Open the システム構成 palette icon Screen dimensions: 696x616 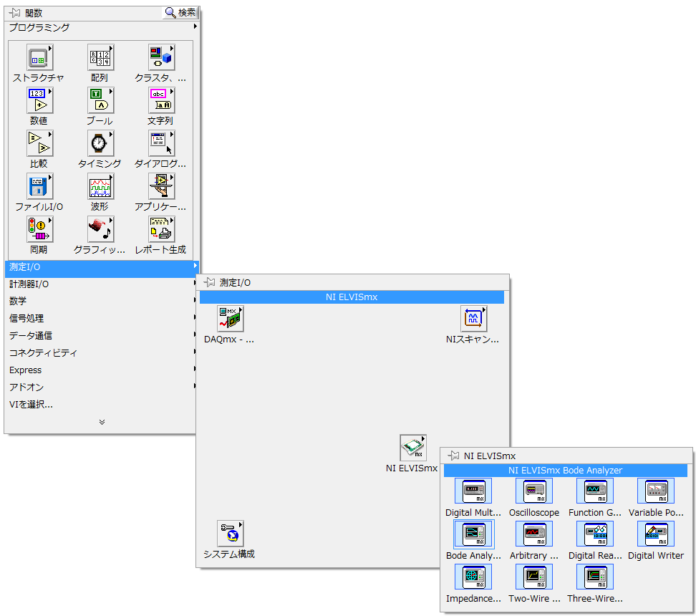tap(230, 534)
